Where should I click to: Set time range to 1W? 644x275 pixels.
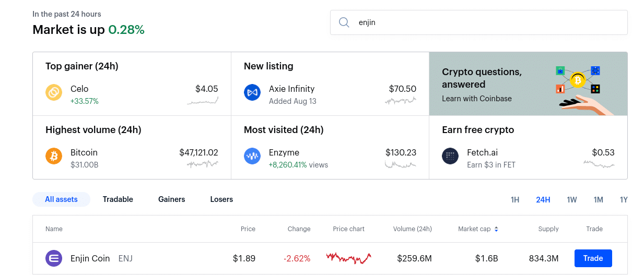pyautogui.click(x=572, y=200)
